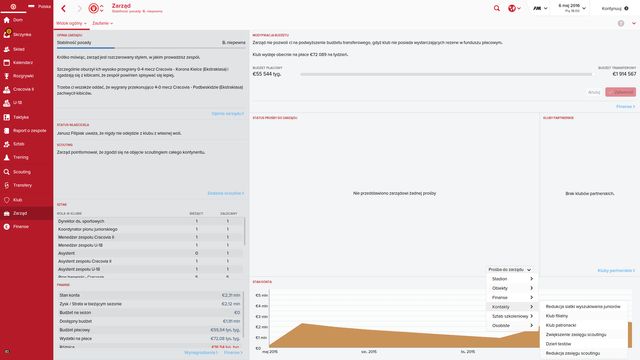
Task: Click the Cracovia club badge in header
Action: pos(93,8)
